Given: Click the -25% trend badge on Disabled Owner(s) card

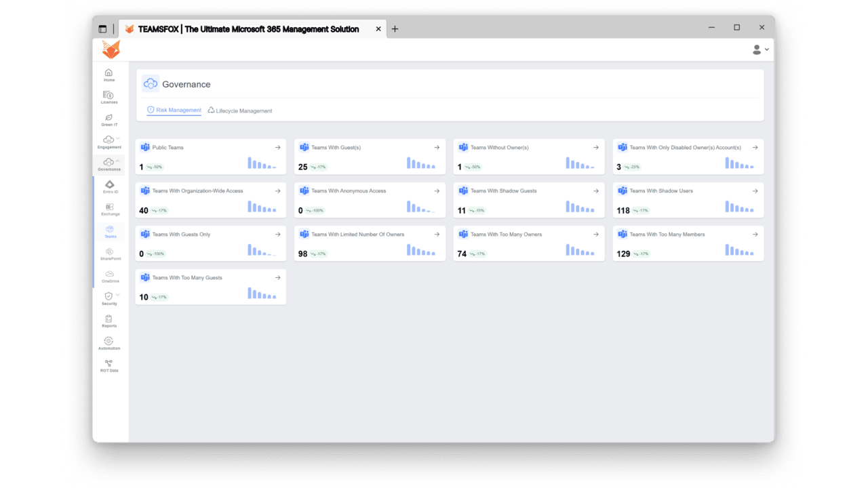Looking at the screenshot, I should 632,167.
